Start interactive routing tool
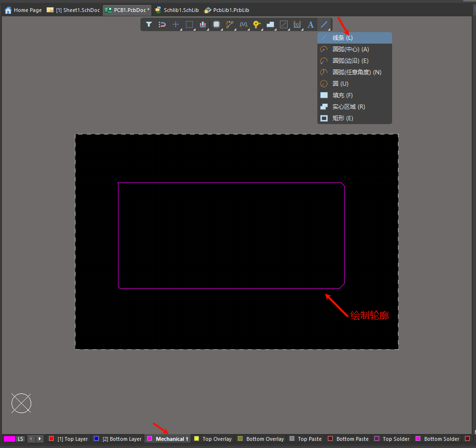This screenshot has height=448, width=476. tap(230, 24)
